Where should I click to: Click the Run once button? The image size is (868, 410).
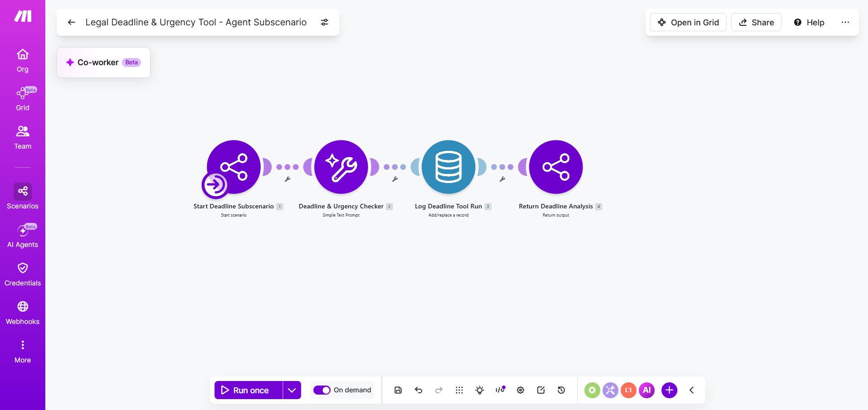248,390
